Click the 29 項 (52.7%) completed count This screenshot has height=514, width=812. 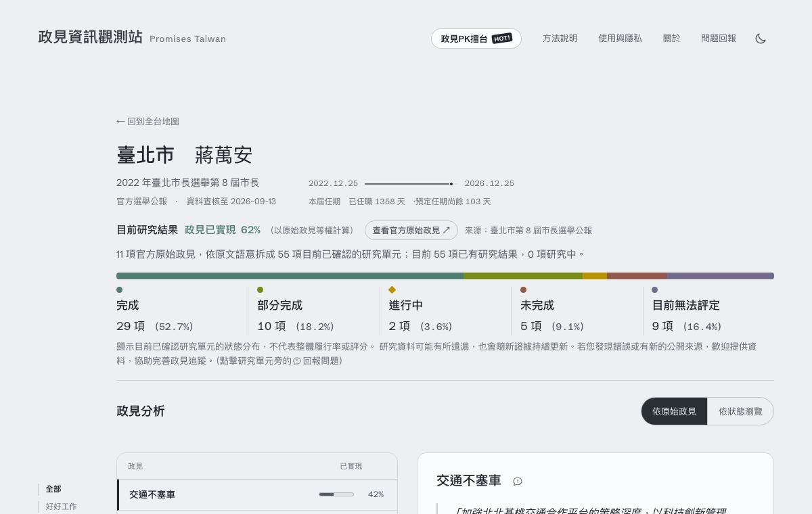coord(155,326)
